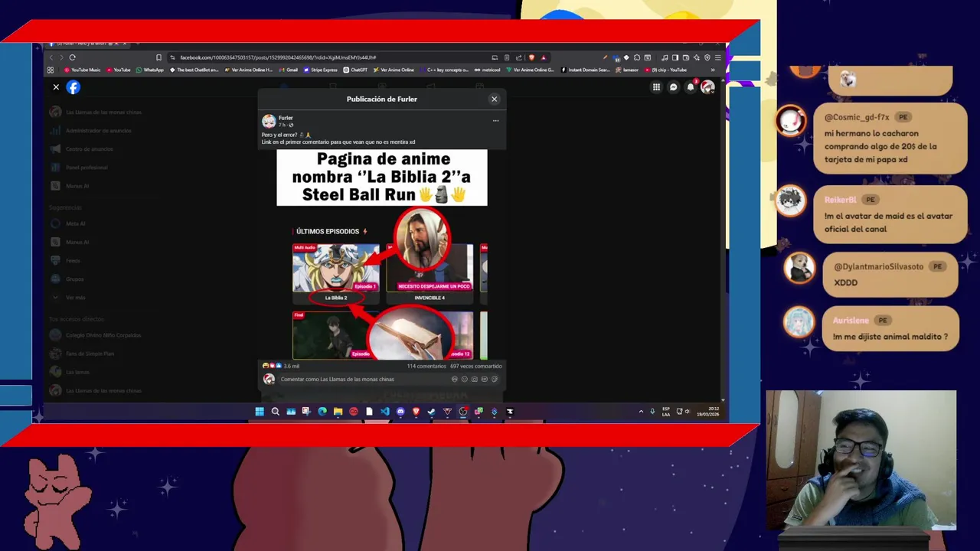The height and width of the screenshot is (551, 980).
Task: Expand the bookmarks overflow chevron
Action: [713, 70]
